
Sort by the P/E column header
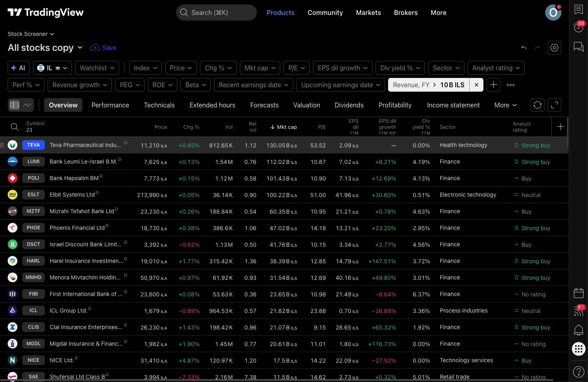(321, 127)
